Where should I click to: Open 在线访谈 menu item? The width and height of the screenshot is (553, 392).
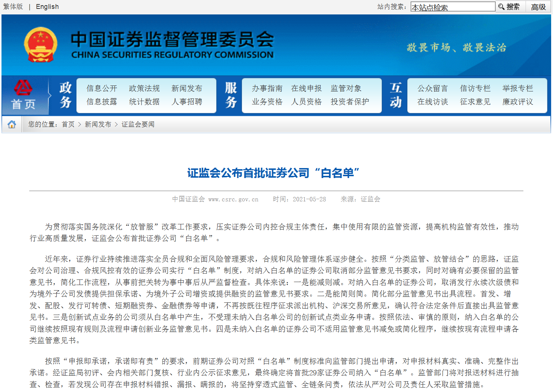(x=433, y=102)
